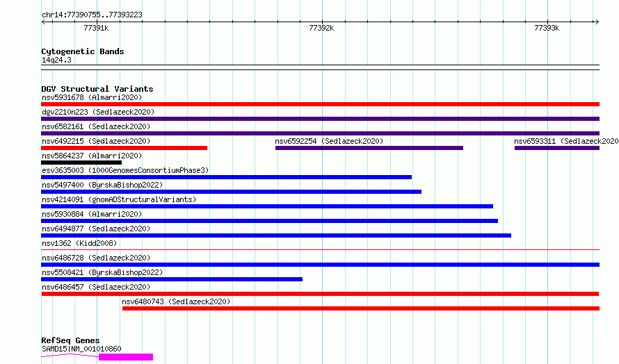The image size is (619, 364).
Task: Click the chr14:77390755..77393223 coordinate label
Action: pos(92,15)
